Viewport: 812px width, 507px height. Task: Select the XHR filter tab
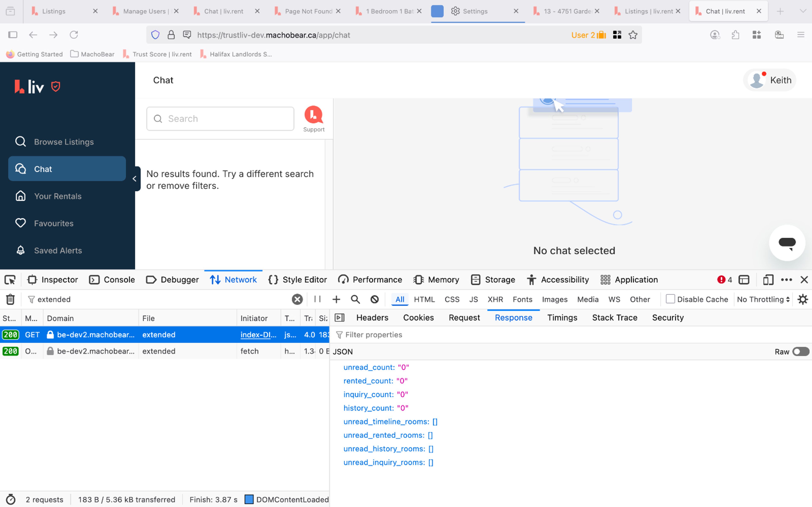click(x=495, y=299)
